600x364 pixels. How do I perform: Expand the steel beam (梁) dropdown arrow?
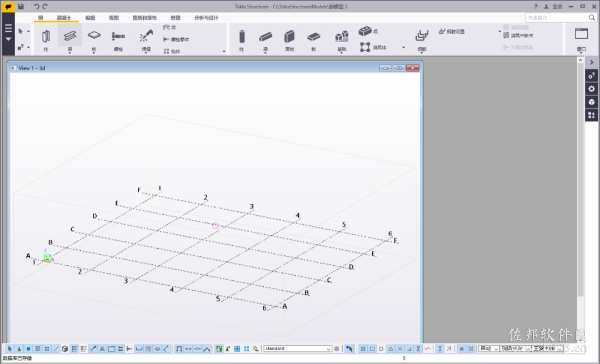(x=69, y=52)
